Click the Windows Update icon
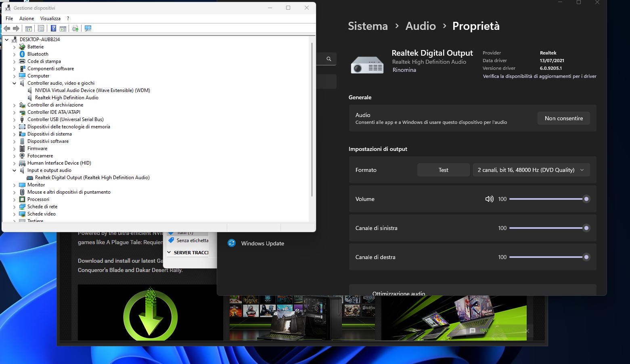630x364 pixels. tap(232, 243)
